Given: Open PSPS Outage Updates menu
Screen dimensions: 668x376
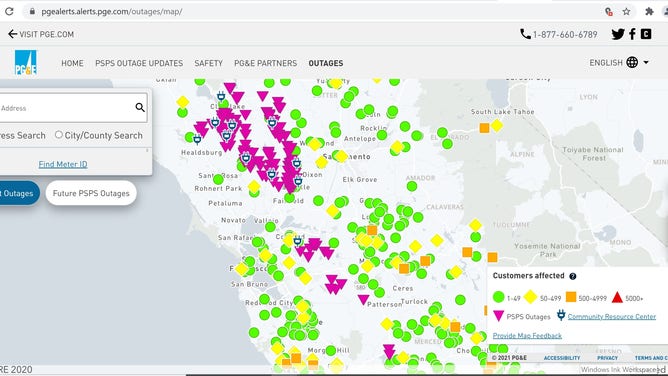Looking at the screenshot, I should coord(139,63).
